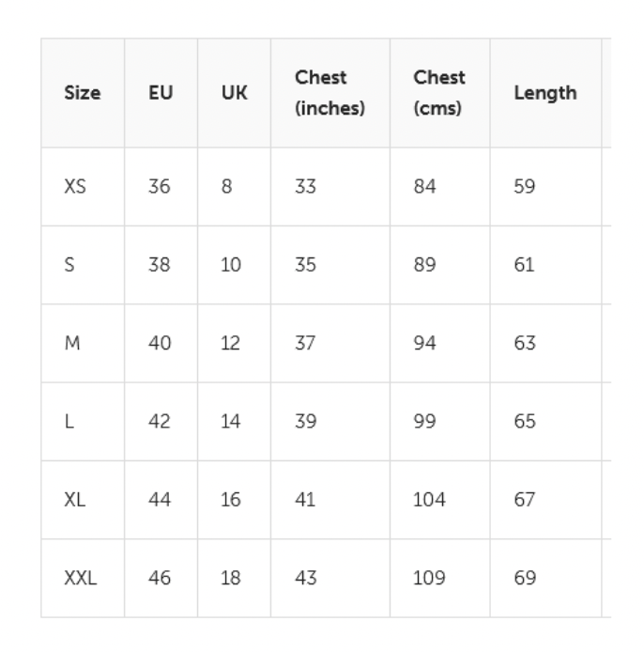
Task: Select the XS size cell
Action: pos(83,187)
